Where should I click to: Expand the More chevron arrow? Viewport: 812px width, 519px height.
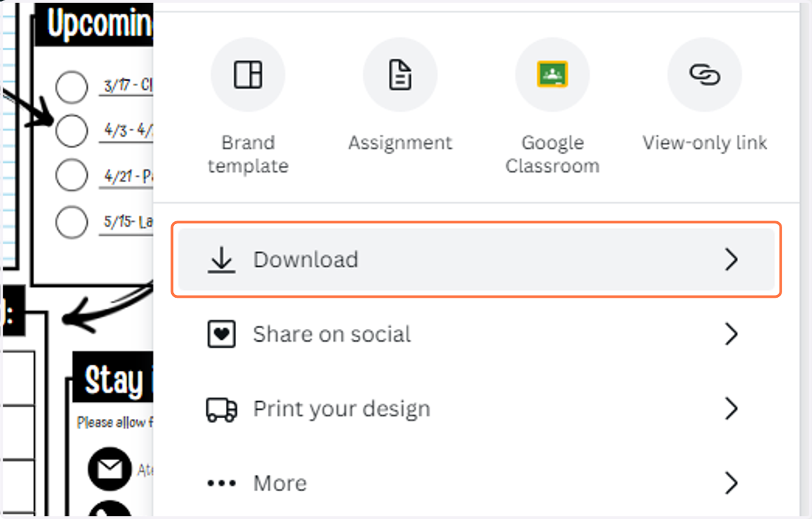point(731,483)
